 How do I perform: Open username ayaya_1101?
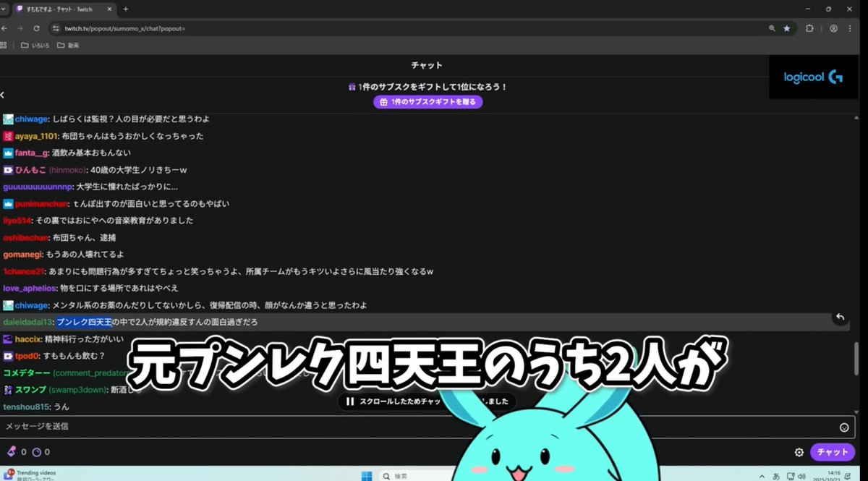[x=36, y=136]
